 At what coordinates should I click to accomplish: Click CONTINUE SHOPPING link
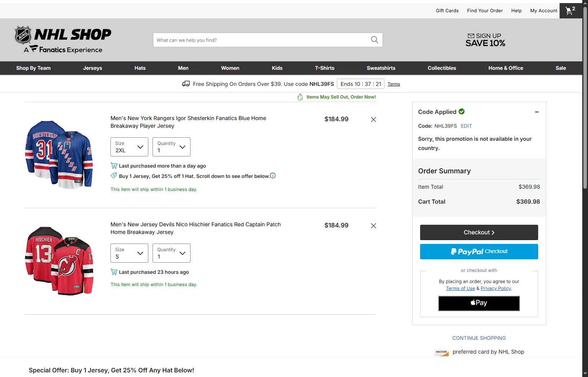tap(479, 338)
